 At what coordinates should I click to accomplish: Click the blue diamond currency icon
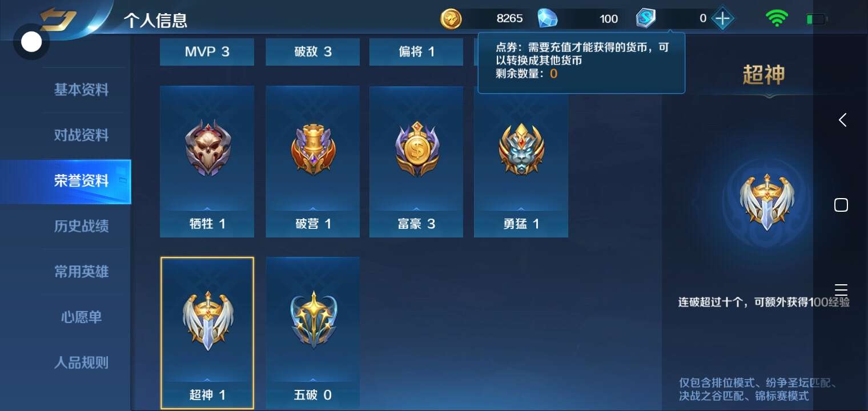pyautogui.click(x=548, y=19)
